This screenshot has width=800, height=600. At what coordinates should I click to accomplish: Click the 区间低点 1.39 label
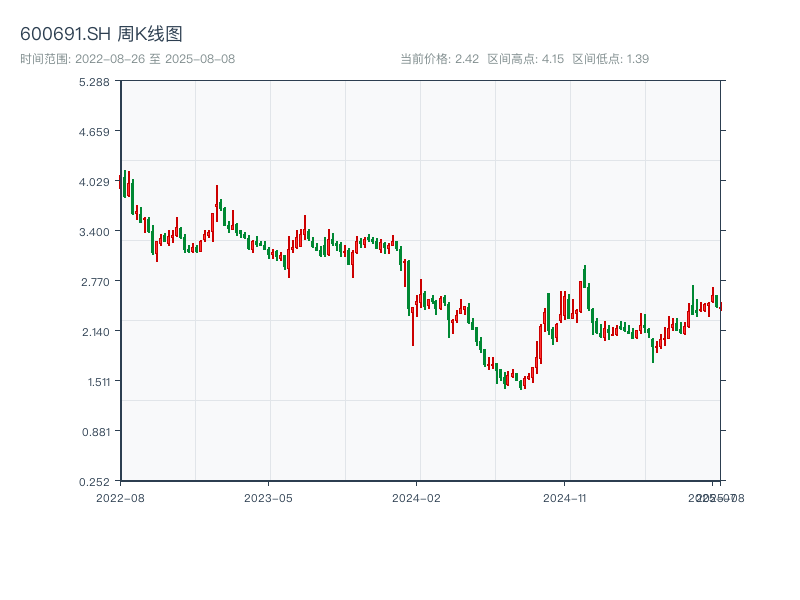click(610, 59)
